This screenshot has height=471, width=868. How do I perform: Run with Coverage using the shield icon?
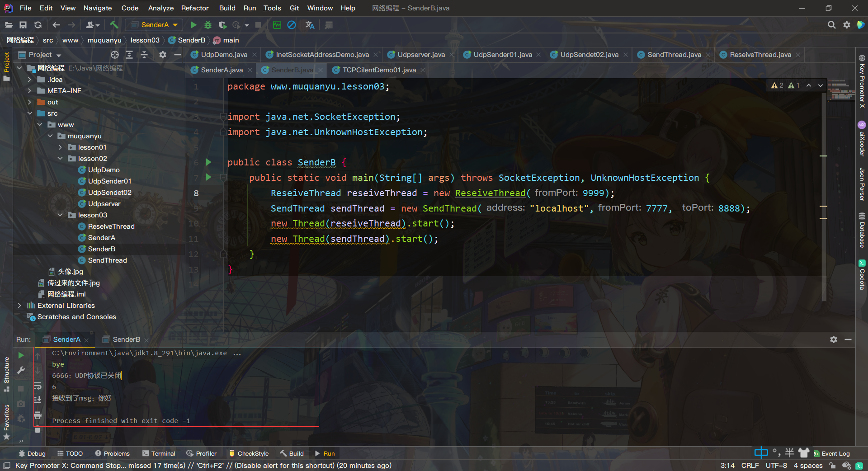pyautogui.click(x=222, y=25)
